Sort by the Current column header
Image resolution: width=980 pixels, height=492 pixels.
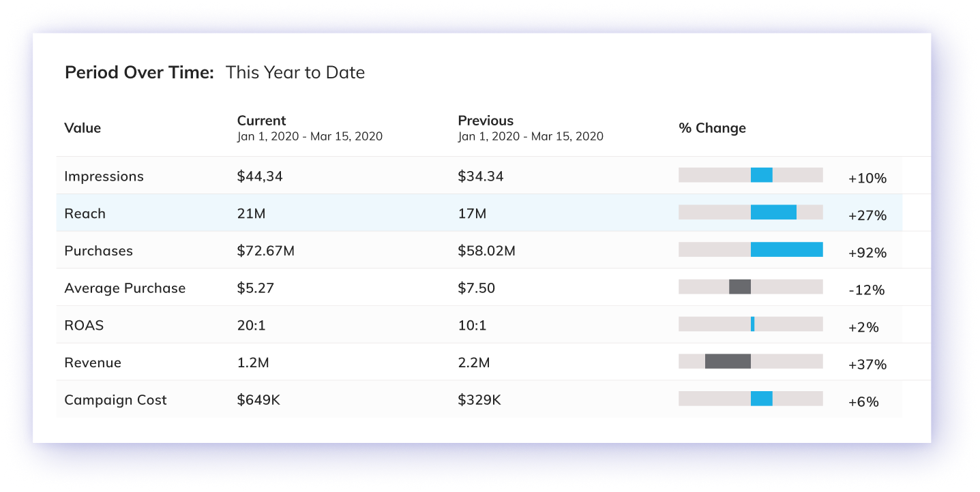(262, 121)
